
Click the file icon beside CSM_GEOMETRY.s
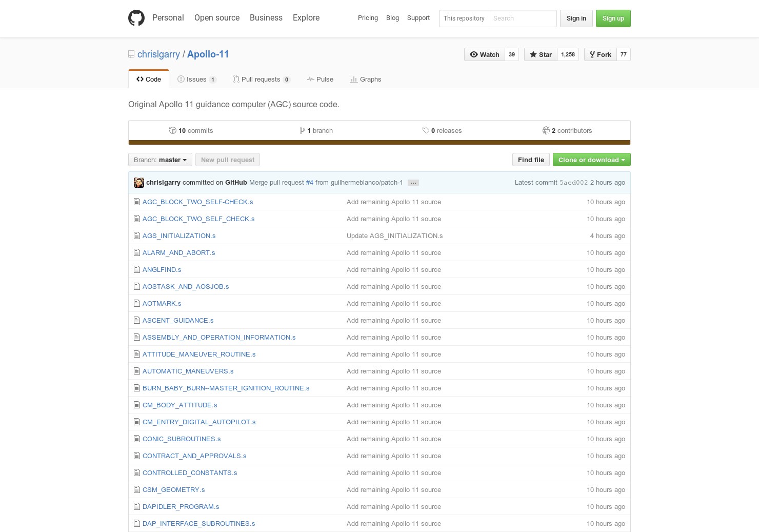[x=137, y=490]
